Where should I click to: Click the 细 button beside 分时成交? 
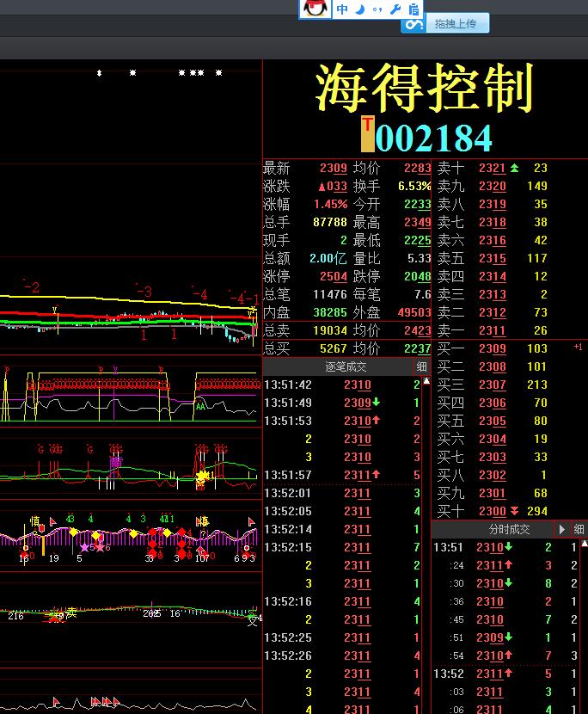point(579,529)
